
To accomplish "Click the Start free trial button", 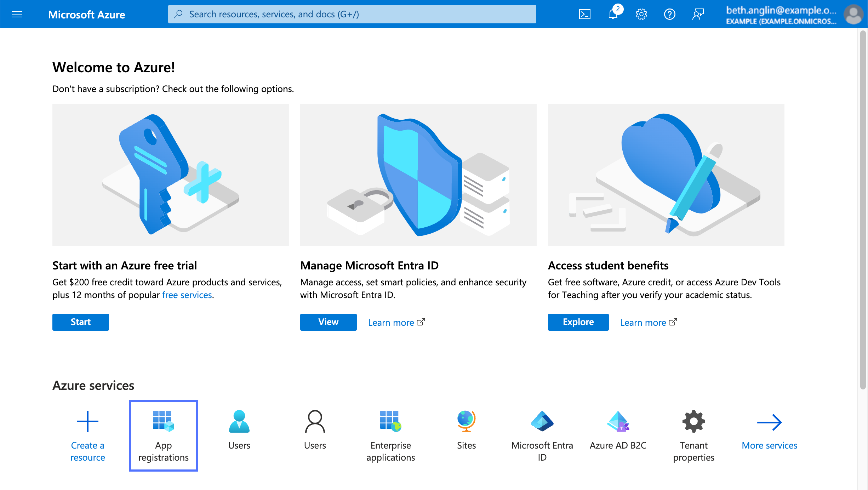I will click(x=81, y=322).
